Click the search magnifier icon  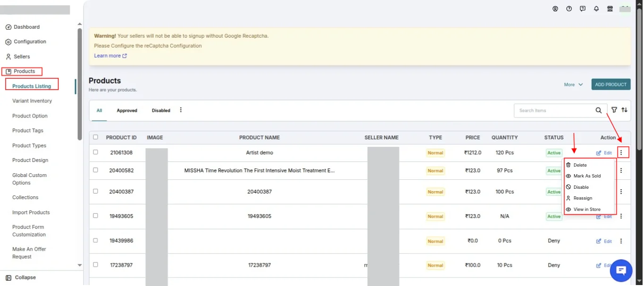pos(598,110)
